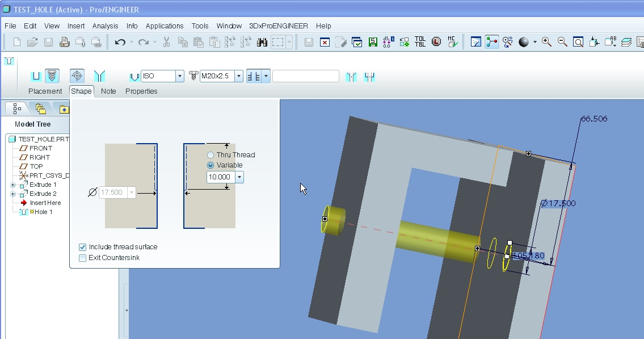The height and width of the screenshot is (339, 644).
Task: Click the Undo arrow
Action: 120,42
